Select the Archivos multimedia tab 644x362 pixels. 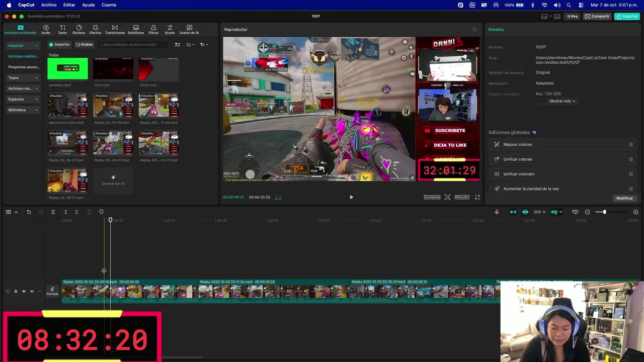coord(20,30)
